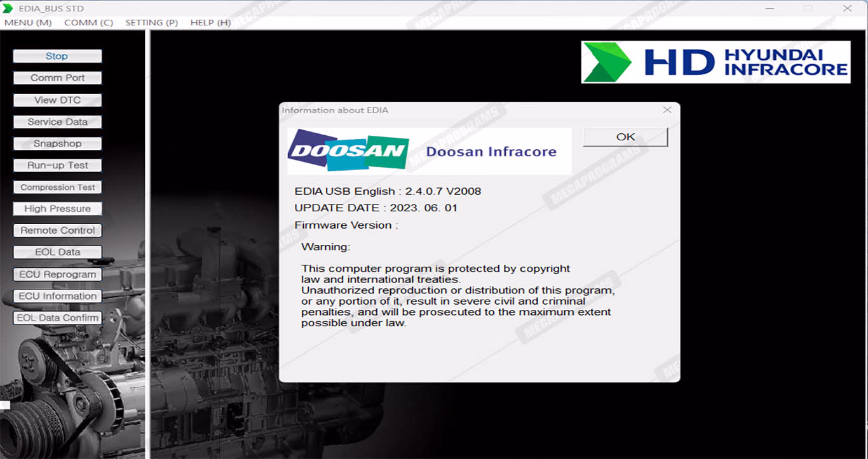The width and height of the screenshot is (868, 459).
Task: Open Service Data panel
Action: (x=57, y=122)
